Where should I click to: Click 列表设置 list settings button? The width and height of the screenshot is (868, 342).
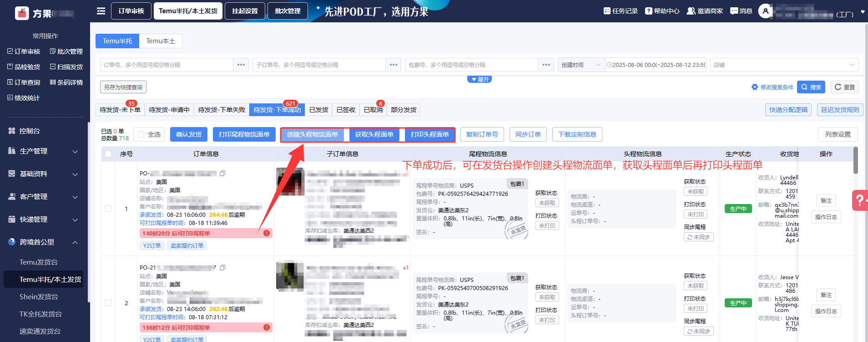[838, 134]
